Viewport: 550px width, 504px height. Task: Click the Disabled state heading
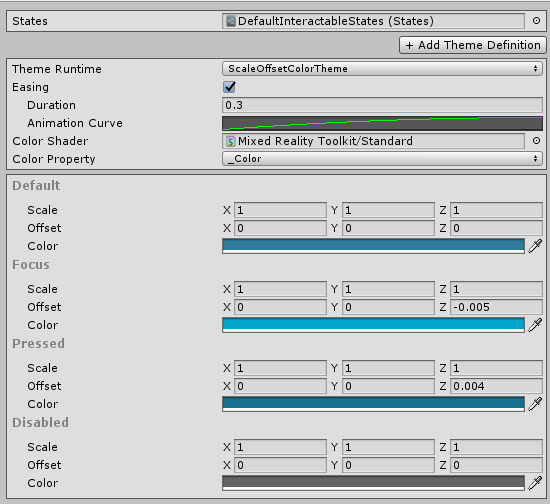tap(40, 422)
